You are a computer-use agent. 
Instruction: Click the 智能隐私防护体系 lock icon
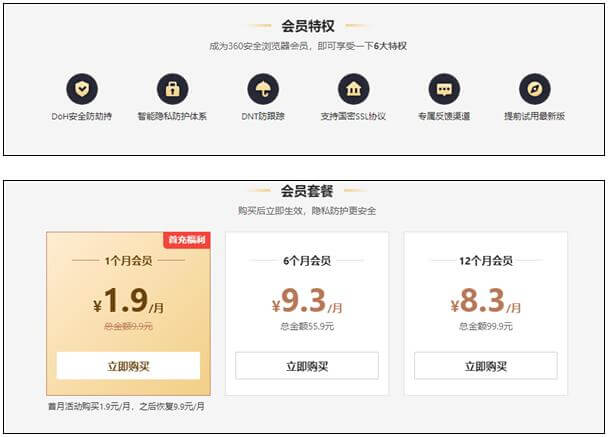(173, 89)
